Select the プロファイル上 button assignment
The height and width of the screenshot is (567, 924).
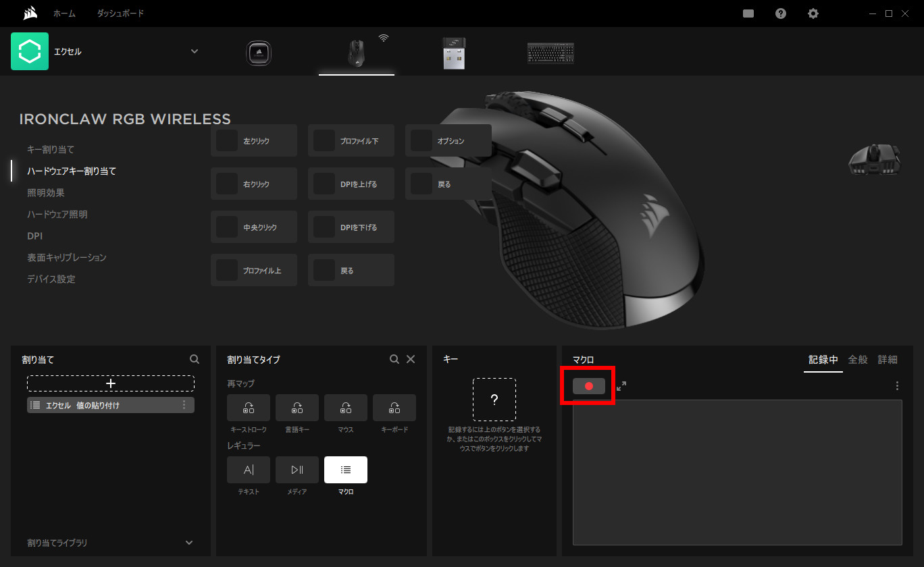254,270
